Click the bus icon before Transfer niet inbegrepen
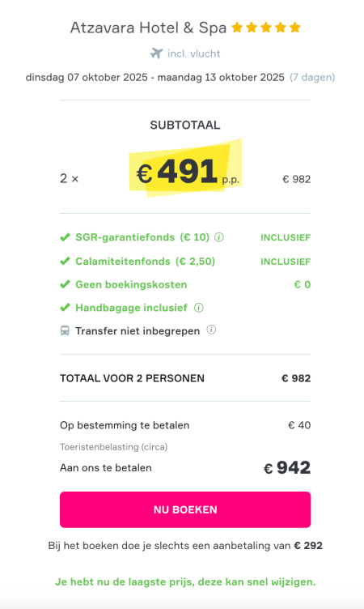Screen dimensions: 364x609 (x=65, y=331)
